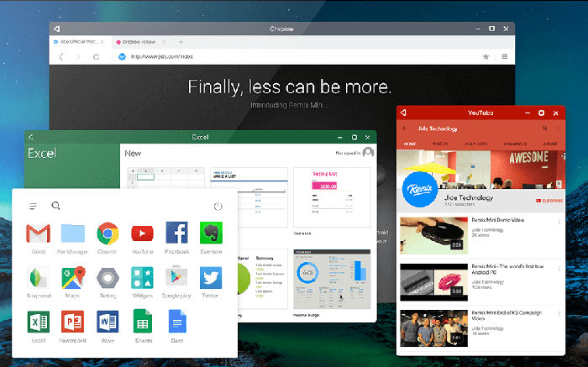Open the Chrome hamburger menu icon

(505, 56)
